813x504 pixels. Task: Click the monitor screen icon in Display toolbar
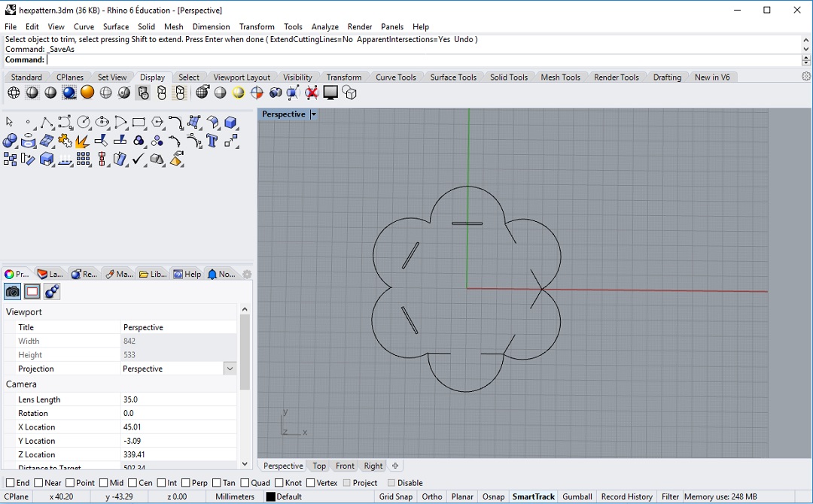point(330,93)
